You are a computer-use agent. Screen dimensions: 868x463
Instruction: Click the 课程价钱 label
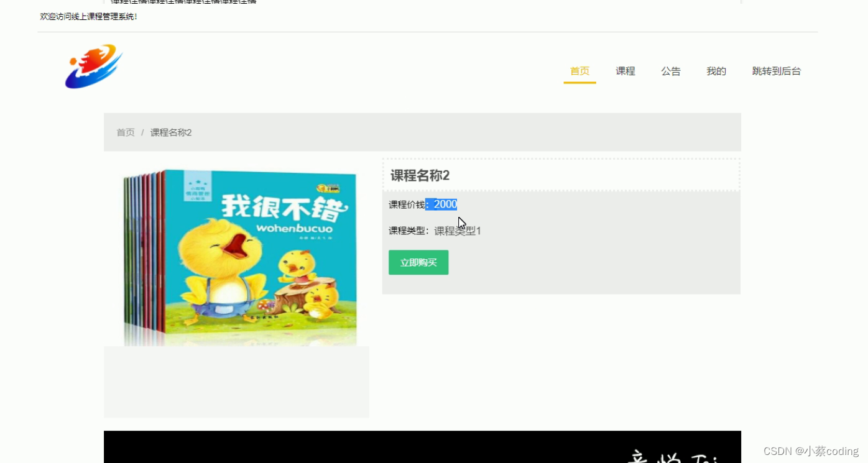407,204
